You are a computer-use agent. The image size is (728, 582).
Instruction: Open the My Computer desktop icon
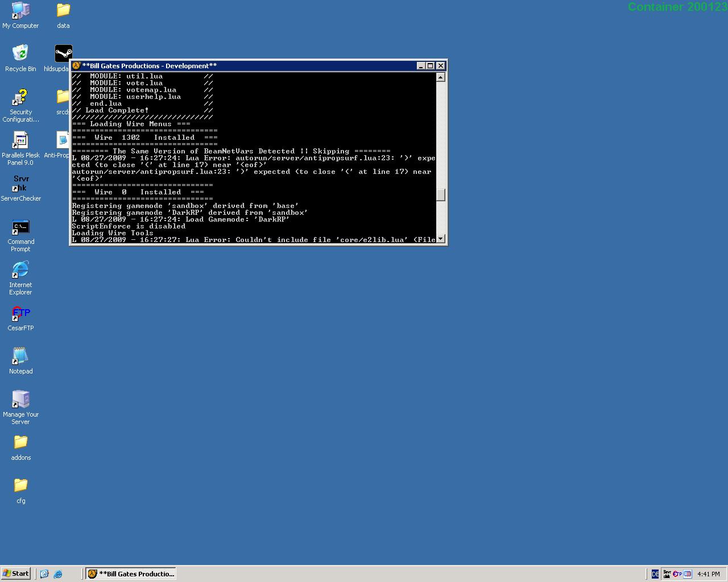click(x=20, y=11)
